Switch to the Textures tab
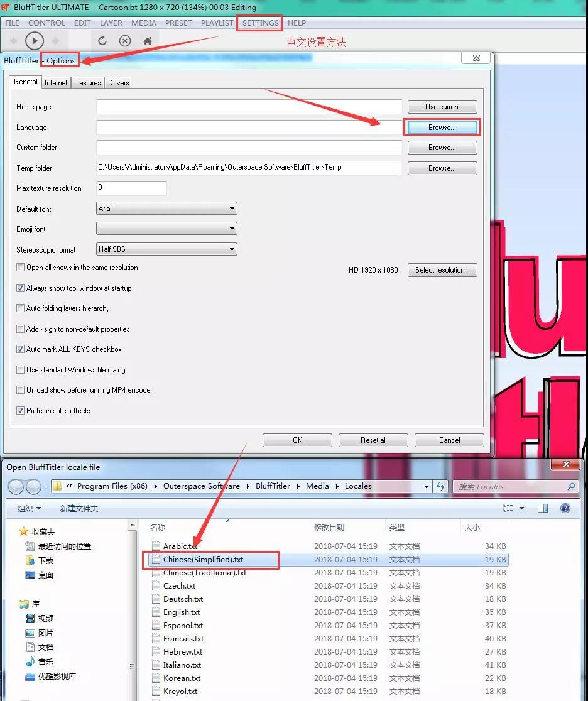The height and width of the screenshot is (701, 588). 88,83
